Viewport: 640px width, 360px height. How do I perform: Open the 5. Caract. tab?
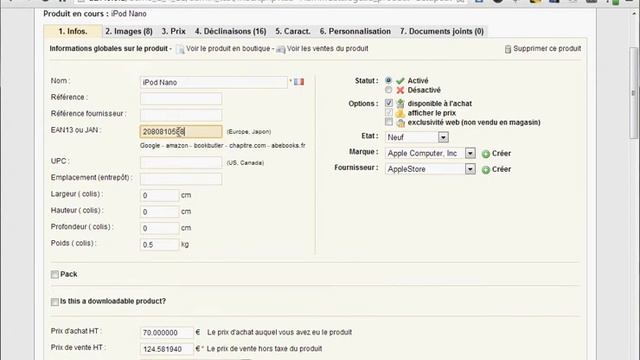point(293,31)
